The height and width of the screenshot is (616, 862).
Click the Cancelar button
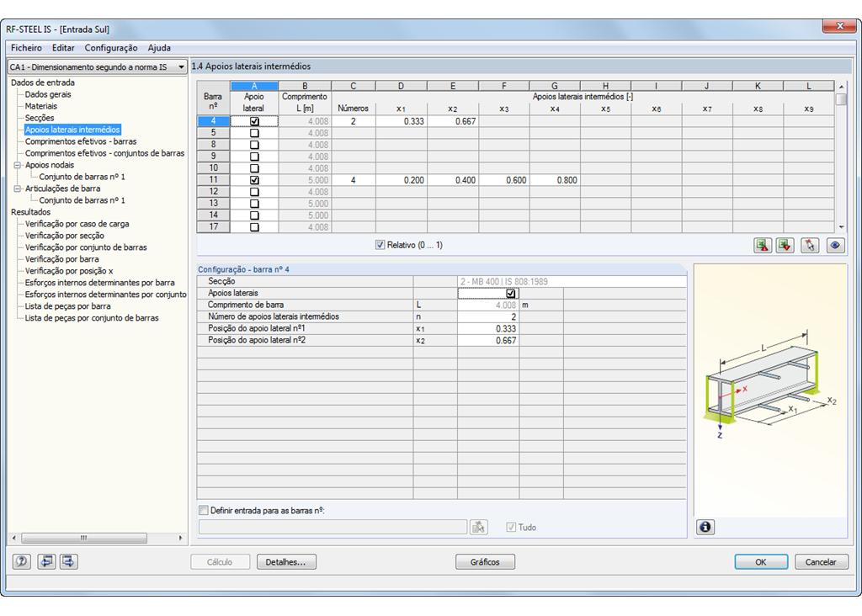pyautogui.click(x=821, y=562)
